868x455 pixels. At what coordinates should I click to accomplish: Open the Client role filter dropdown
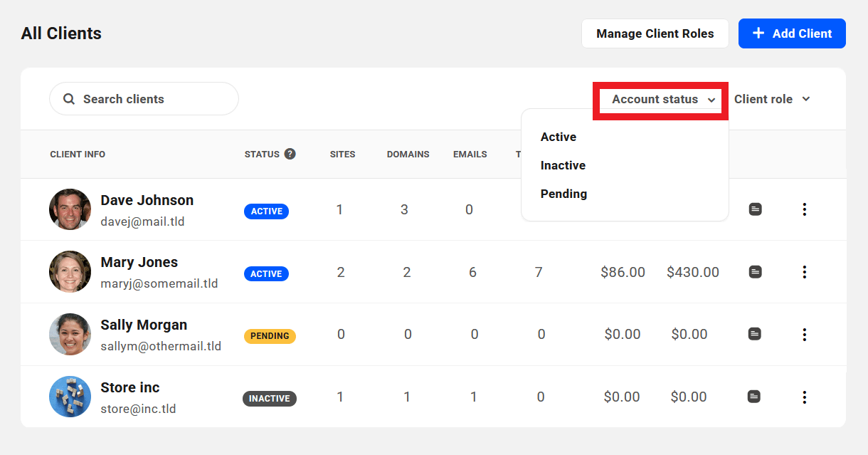point(771,99)
